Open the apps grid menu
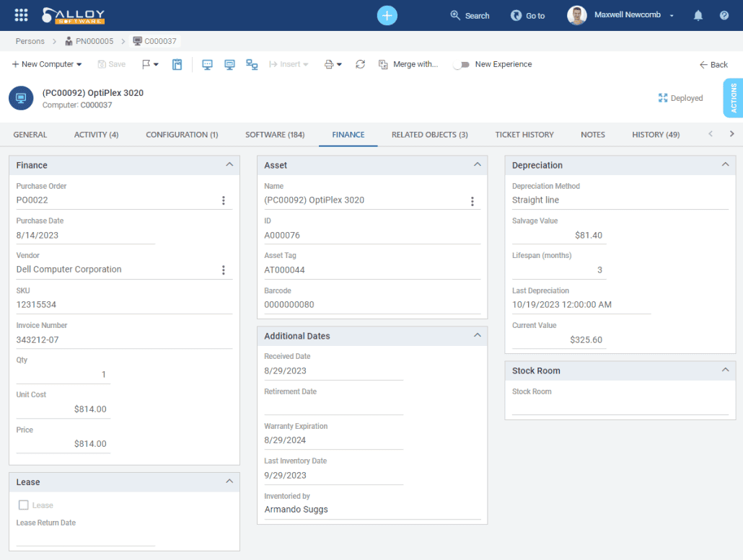 click(x=21, y=15)
